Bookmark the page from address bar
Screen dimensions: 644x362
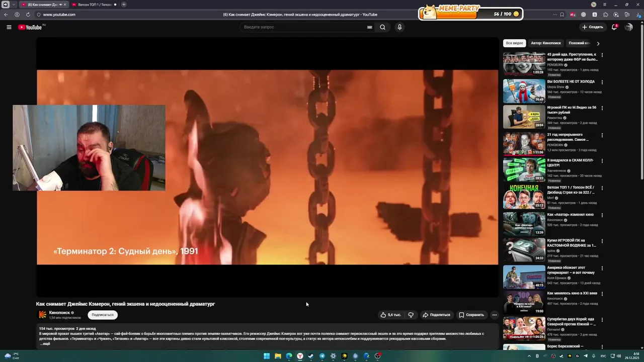pyautogui.click(x=562, y=15)
